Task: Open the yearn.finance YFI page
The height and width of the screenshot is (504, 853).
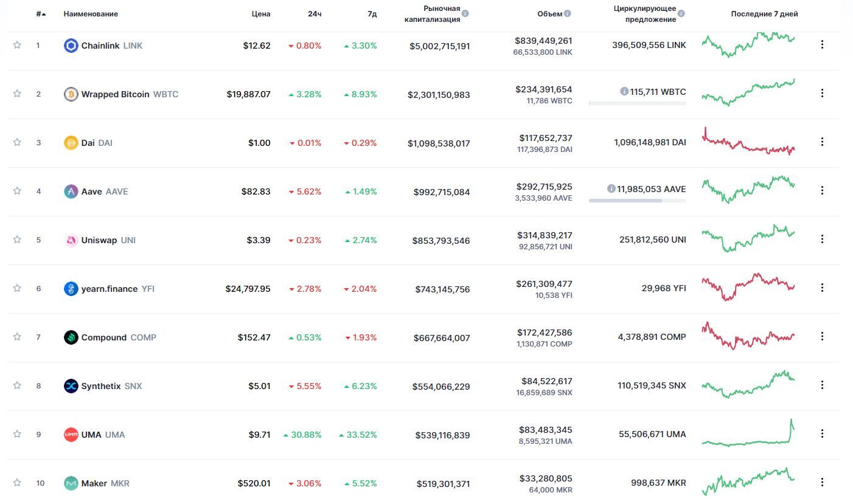Action: pyautogui.click(x=118, y=289)
